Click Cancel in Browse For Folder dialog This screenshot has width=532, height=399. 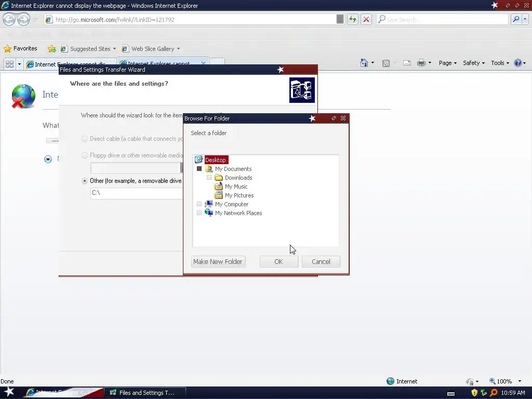coord(321,262)
